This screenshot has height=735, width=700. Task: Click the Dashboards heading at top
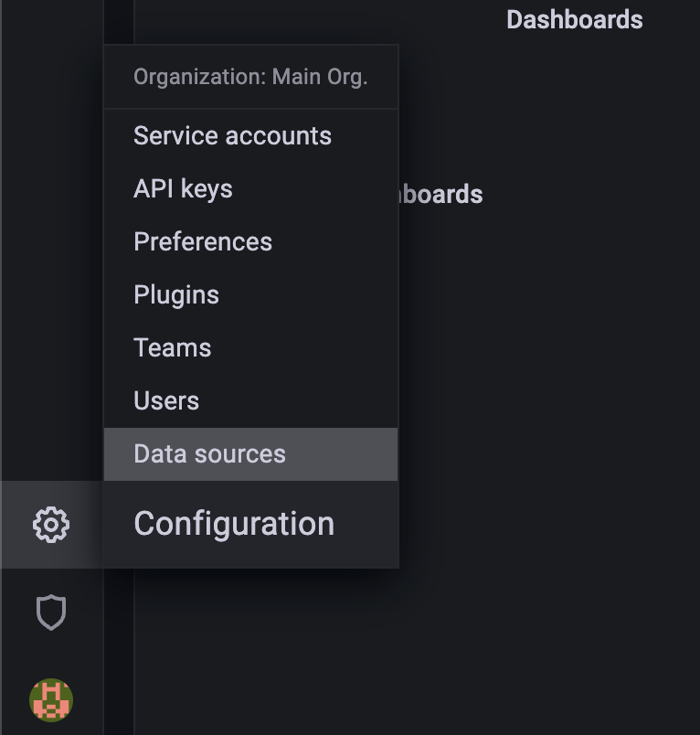(575, 20)
